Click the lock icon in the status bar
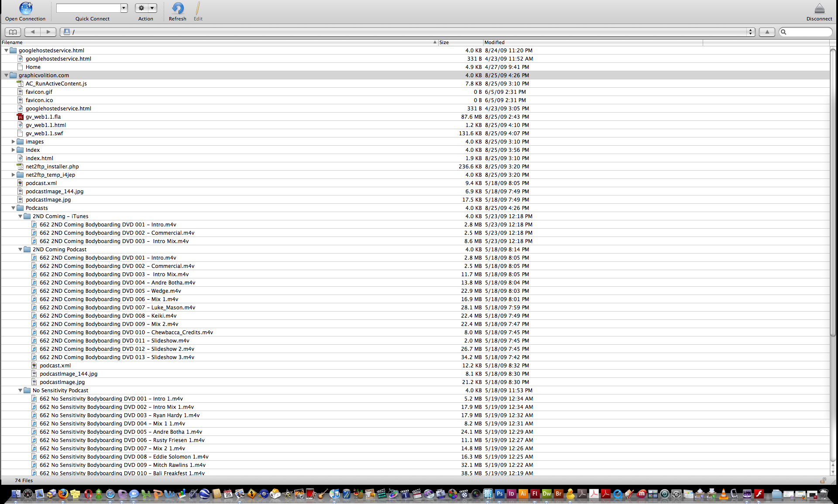838x504 pixels. [823, 480]
